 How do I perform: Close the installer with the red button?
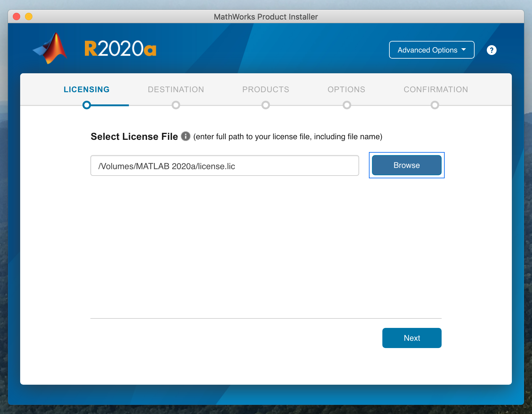(x=16, y=16)
